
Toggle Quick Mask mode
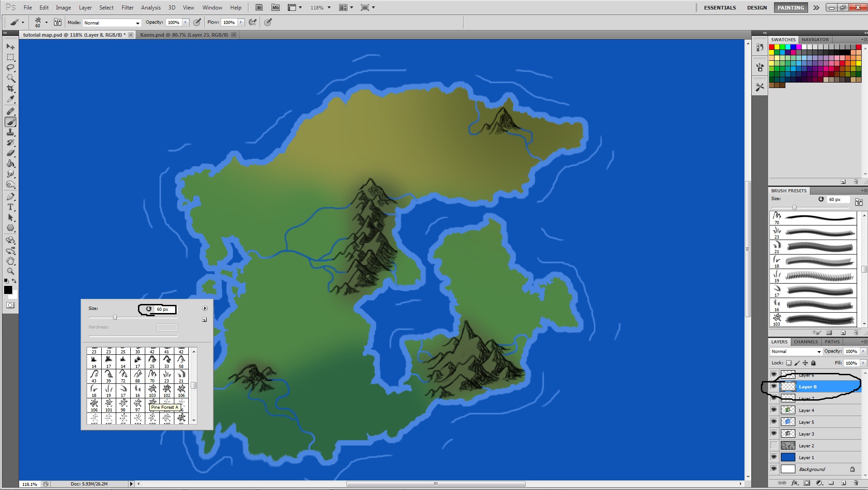pos(10,305)
